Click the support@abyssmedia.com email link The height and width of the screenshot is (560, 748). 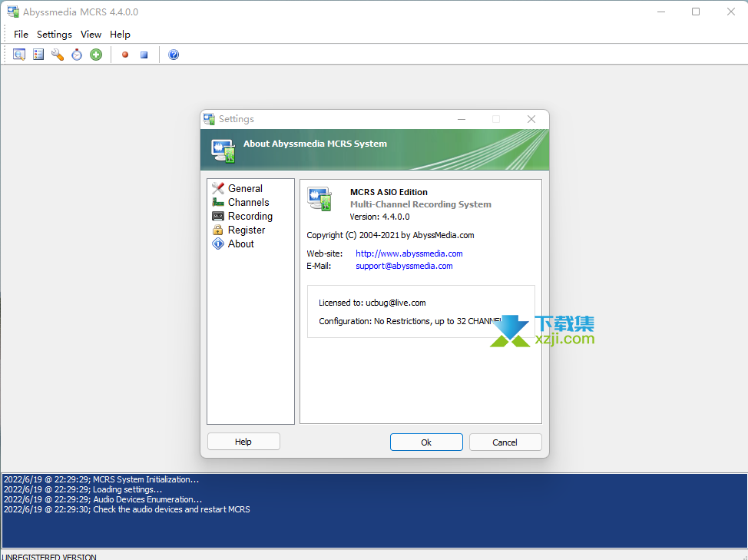pyautogui.click(x=404, y=266)
